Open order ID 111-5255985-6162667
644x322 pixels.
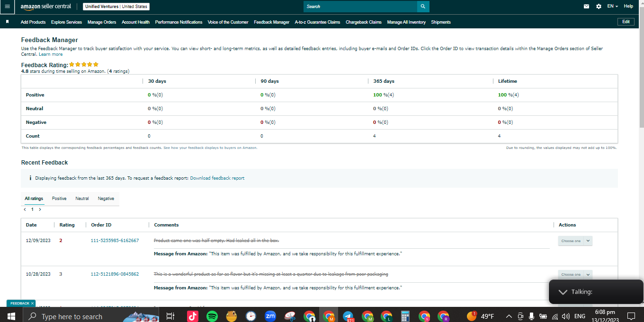(115, 241)
